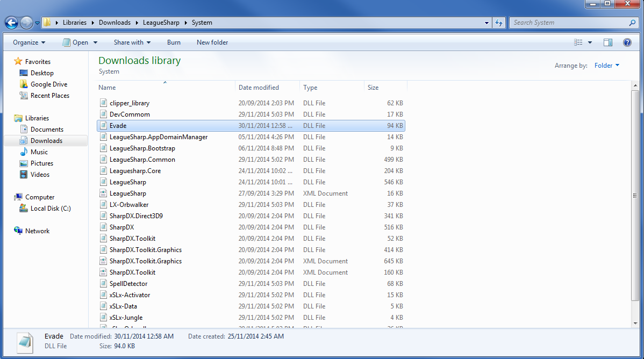Viewport: 644px width, 359px height.
Task: Click the Music library icon
Action: click(24, 152)
